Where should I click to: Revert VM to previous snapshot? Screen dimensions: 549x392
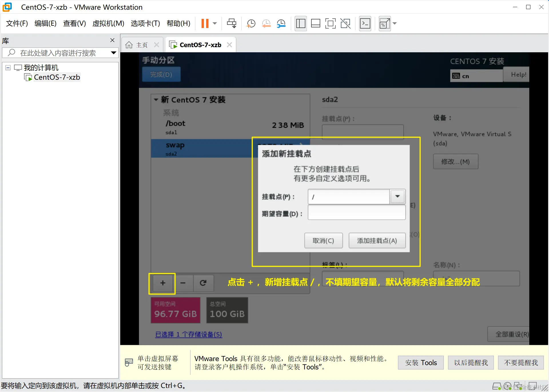point(266,23)
